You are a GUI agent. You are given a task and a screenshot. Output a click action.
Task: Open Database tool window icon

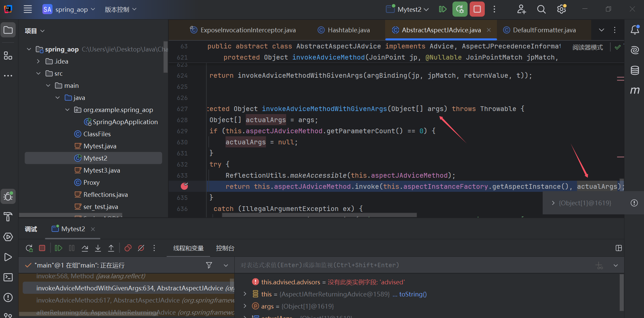pyautogui.click(x=635, y=70)
